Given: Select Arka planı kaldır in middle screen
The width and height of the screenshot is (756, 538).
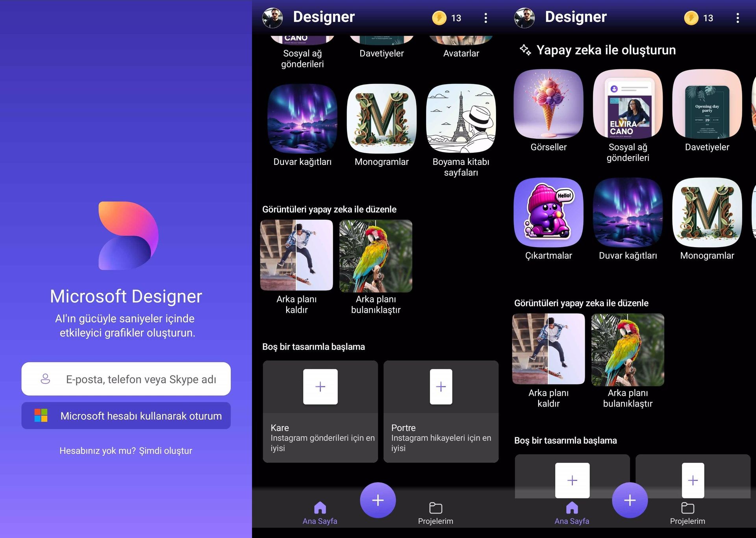Looking at the screenshot, I should pyautogui.click(x=296, y=255).
